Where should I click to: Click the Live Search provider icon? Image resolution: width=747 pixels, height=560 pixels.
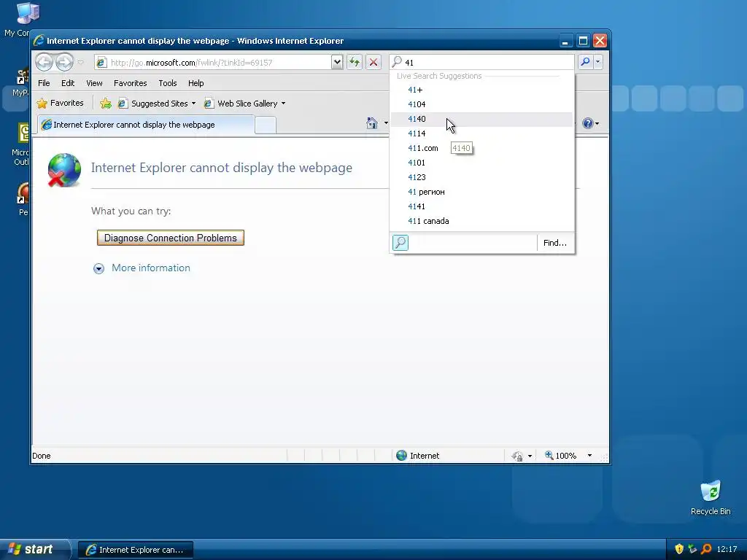click(400, 243)
